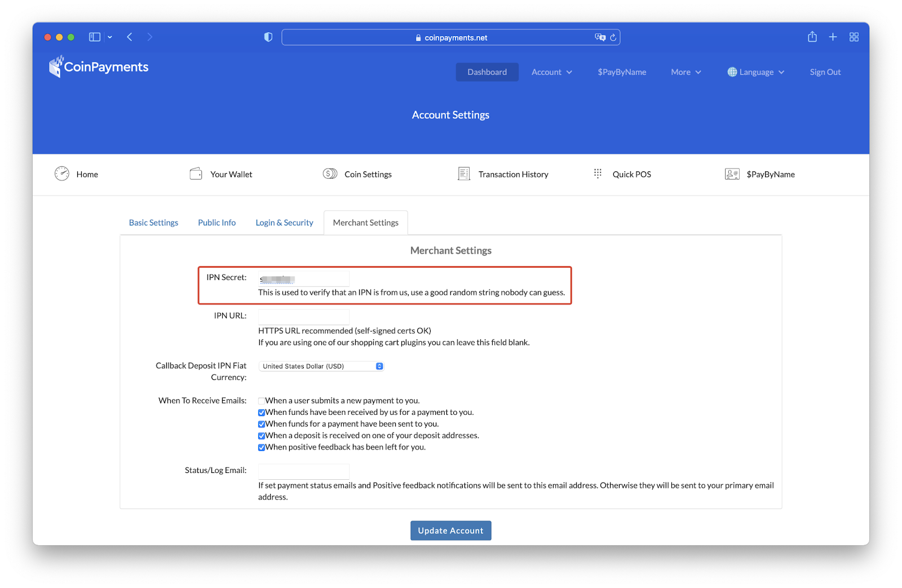
Task: Add a new tab with plus icon
Action: click(833, 37)
